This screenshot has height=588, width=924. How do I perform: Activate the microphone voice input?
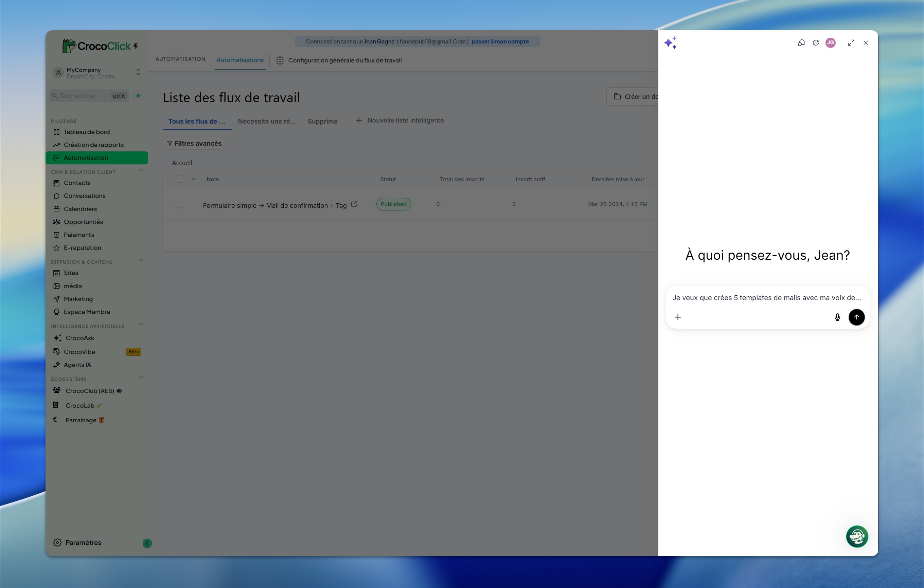pos(837,317)
